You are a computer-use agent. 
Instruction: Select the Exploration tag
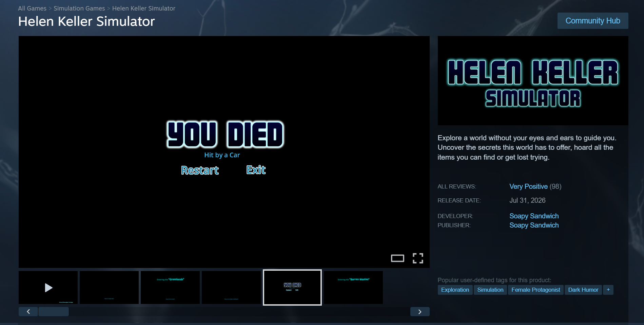click(x=455, y=290)
